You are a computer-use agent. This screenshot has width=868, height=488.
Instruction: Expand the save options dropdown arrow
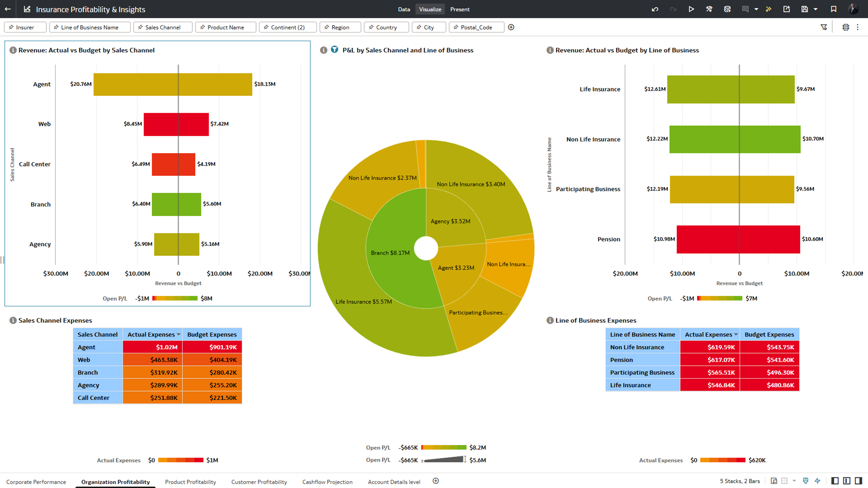pos(815,9)
